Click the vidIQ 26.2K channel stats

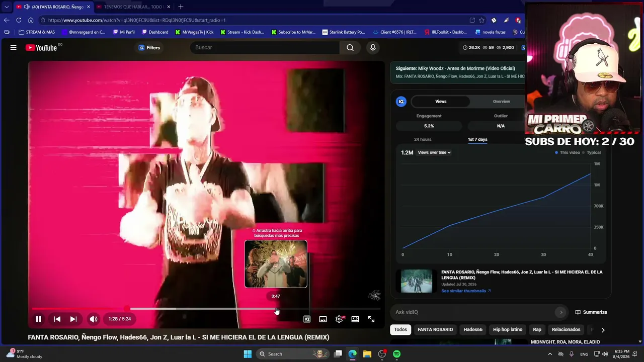pos(471,47)
